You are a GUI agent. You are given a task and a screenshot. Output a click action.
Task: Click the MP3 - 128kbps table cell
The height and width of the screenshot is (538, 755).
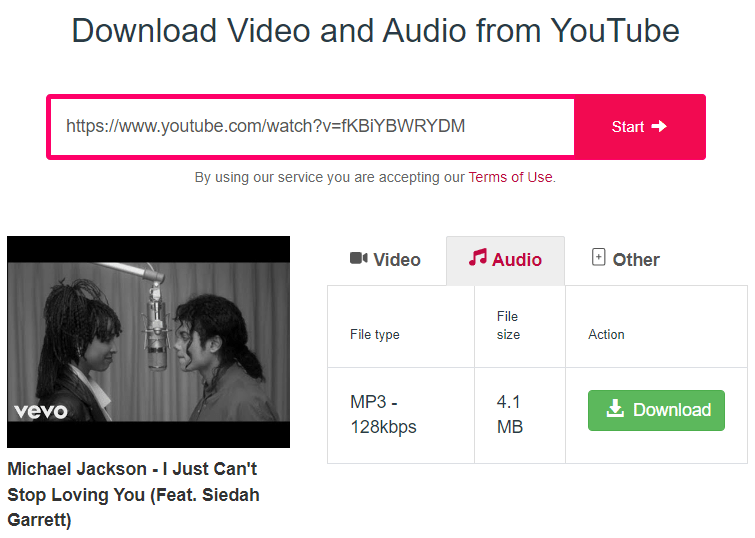(x=401, y=415)
